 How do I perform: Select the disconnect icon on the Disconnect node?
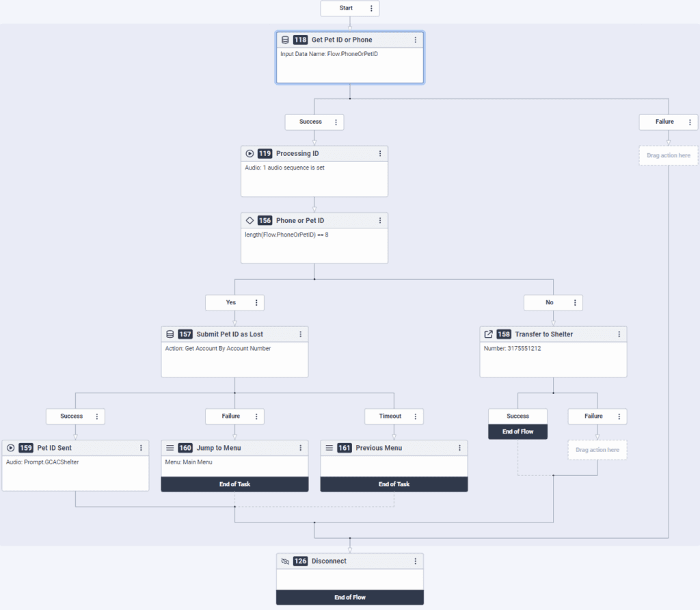coord(285,561)
